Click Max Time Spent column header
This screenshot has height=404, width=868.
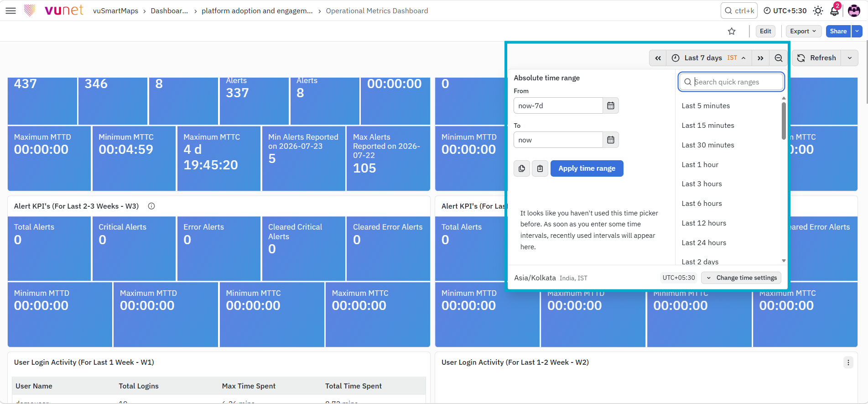249,386
